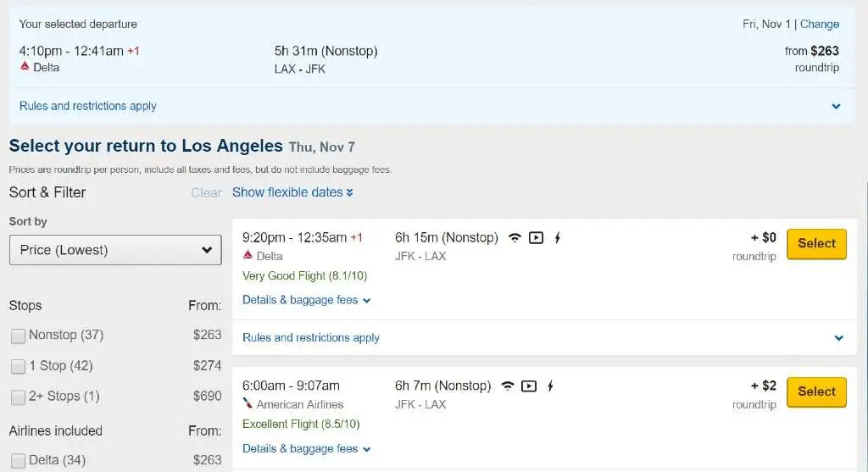
Task: Tick the 2+ Stops (1) checkbox
Action: pos(19,397)
